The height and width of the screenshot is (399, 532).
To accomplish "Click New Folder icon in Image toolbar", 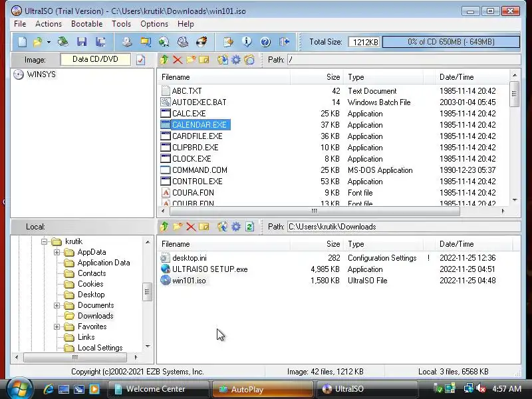I will (191, 60).
